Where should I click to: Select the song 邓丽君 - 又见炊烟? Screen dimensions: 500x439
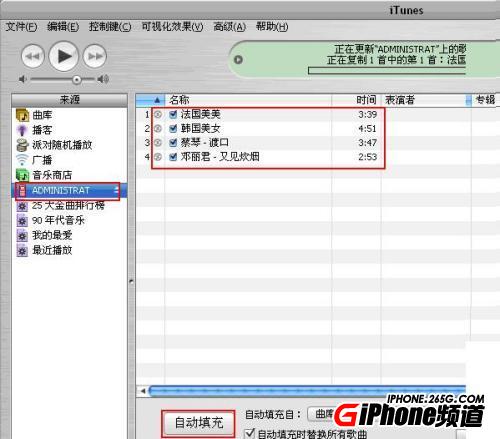click(x=220, y=157)
